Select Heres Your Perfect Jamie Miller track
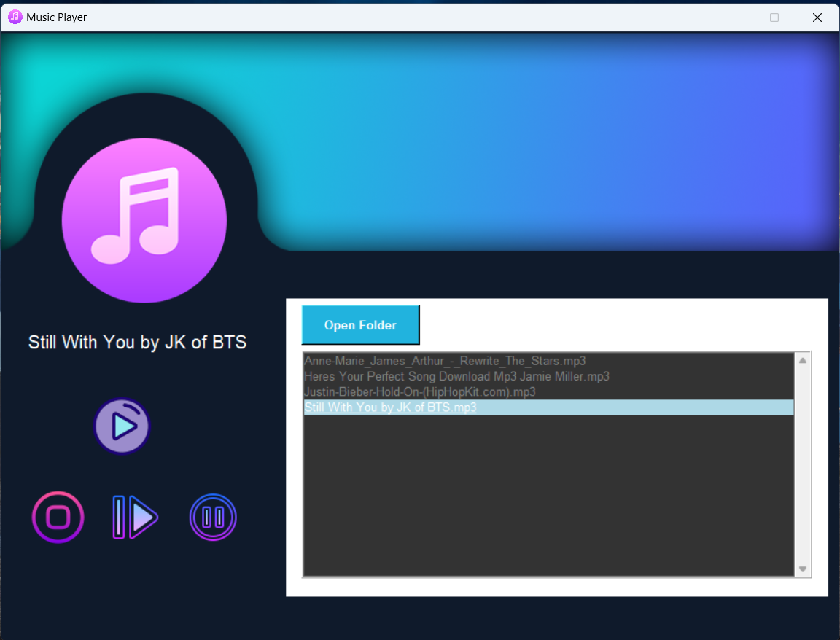The height and width of the screenshot is (640, 840). pos(548,377)
